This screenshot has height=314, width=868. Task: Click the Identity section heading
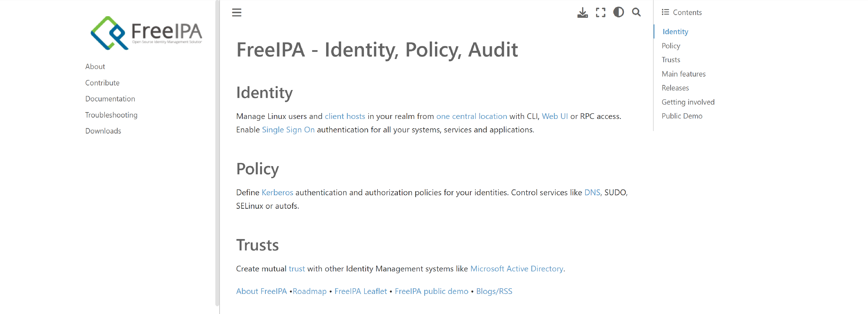click(265, 93)
